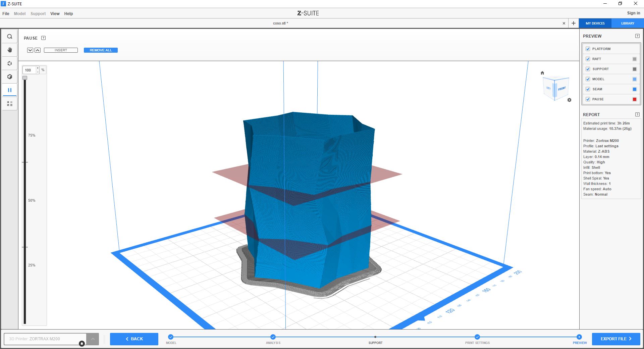Click the Z-SUITE app icon in title bar

[4, 4]
